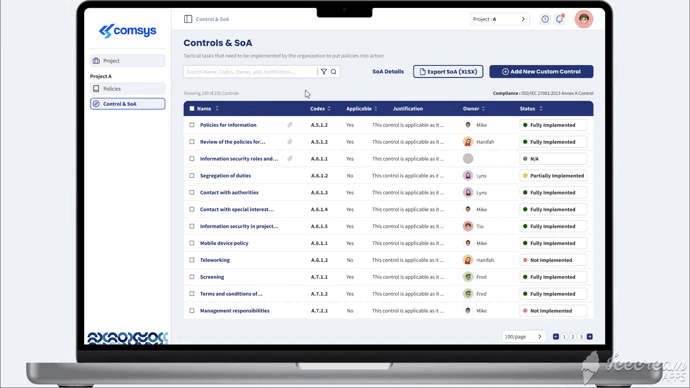Select Control & SoA in the sidebar
The height and width of the screenshot is (388, 690).
128,104
